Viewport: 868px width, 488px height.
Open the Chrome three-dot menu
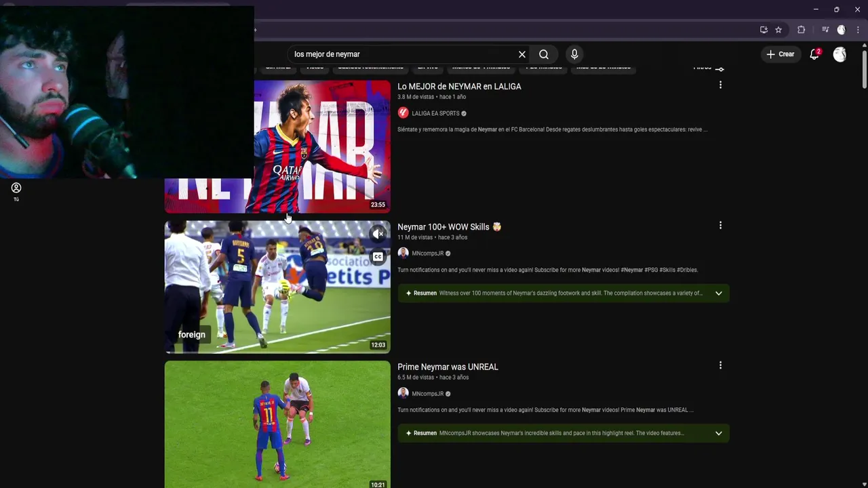coord(858,30)
